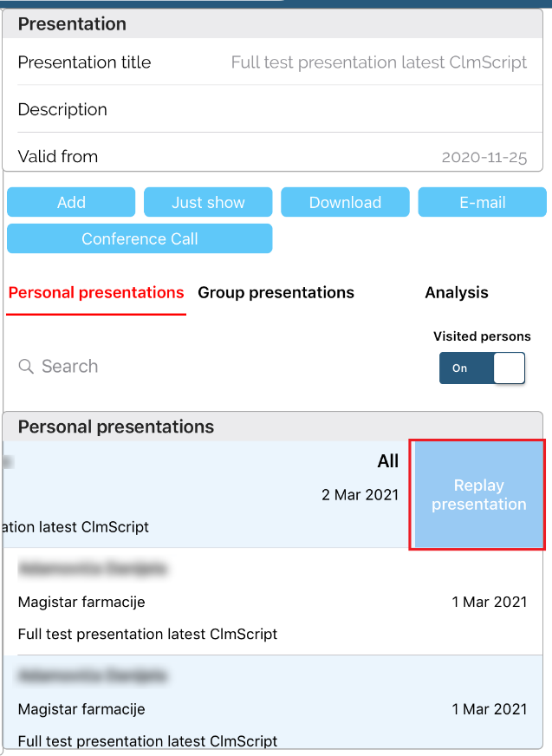The height and width of the screenshot is (756, 552).
Task: Select the bottom Magistar farmacije entry
Action: coord(276,708)
